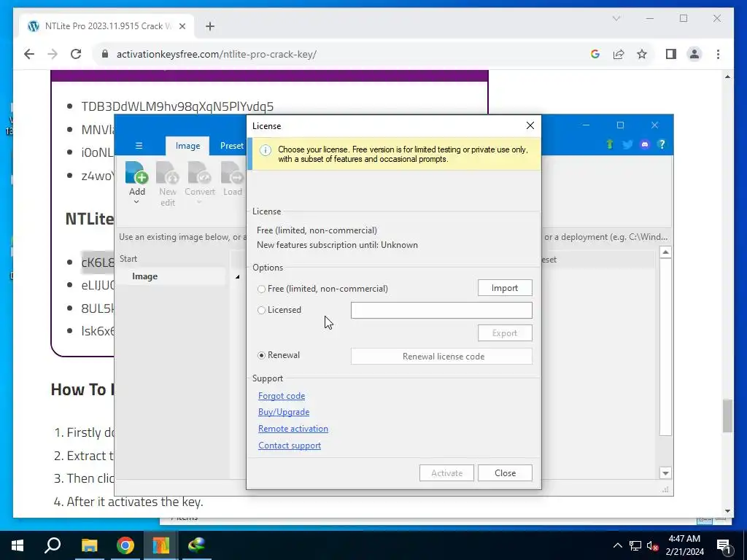Show hidden system tray icons
The image size is (747, 560).
pos(617,545)
